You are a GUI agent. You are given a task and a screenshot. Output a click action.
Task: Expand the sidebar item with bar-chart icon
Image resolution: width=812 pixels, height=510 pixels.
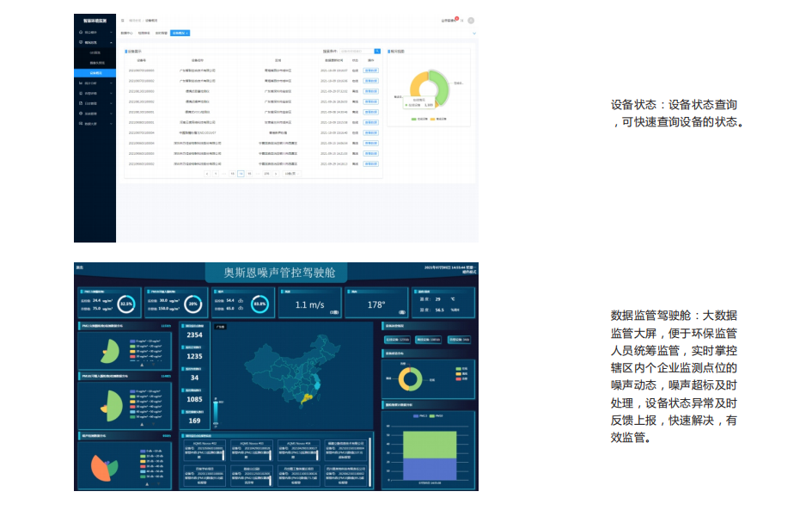coord(95,83)
